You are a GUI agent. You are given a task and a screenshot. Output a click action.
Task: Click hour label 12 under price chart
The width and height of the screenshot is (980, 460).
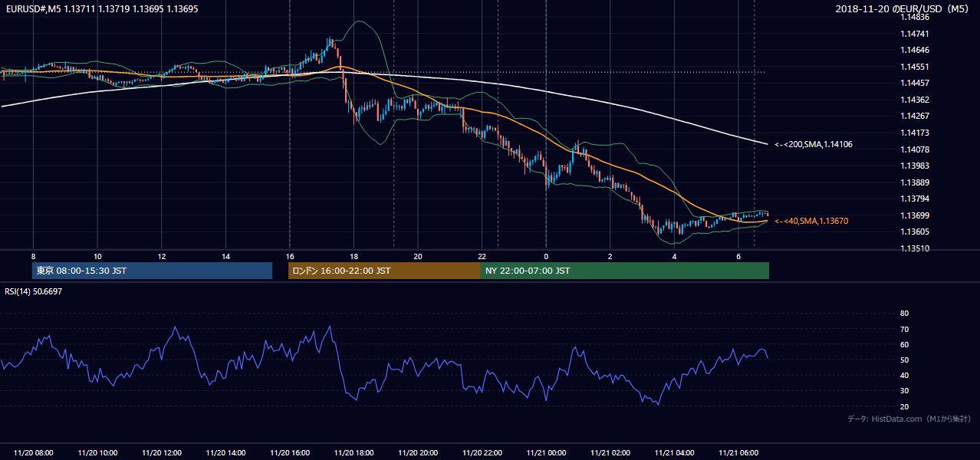(162, 256)
